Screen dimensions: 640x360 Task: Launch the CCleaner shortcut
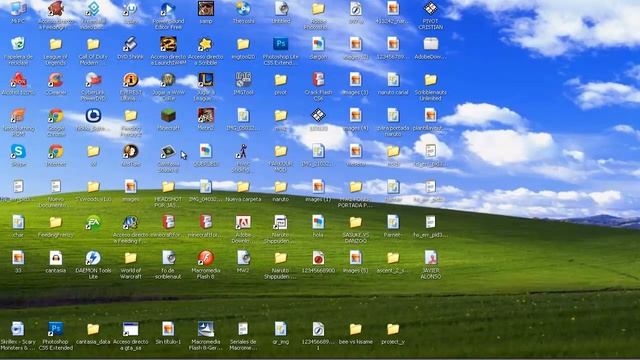pyautogui.click(x=56, y=80)
